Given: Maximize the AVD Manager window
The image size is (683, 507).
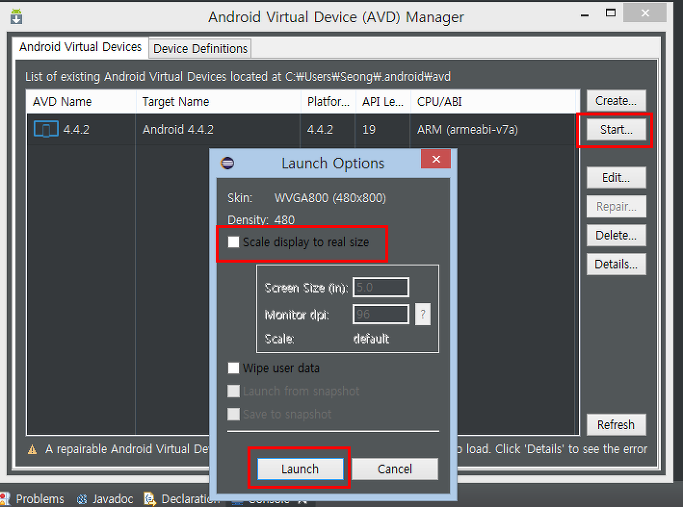Looking at the screenshot, I should tap(611, 13).
